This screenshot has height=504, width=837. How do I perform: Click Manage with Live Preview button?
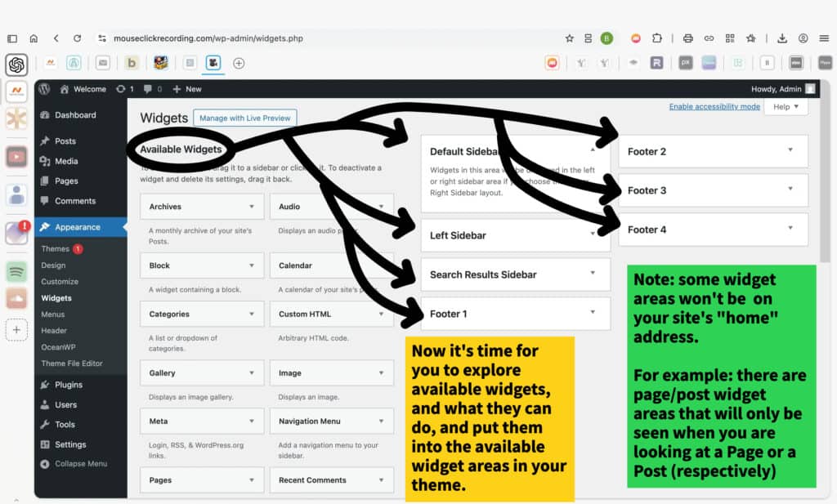[245, 118]
